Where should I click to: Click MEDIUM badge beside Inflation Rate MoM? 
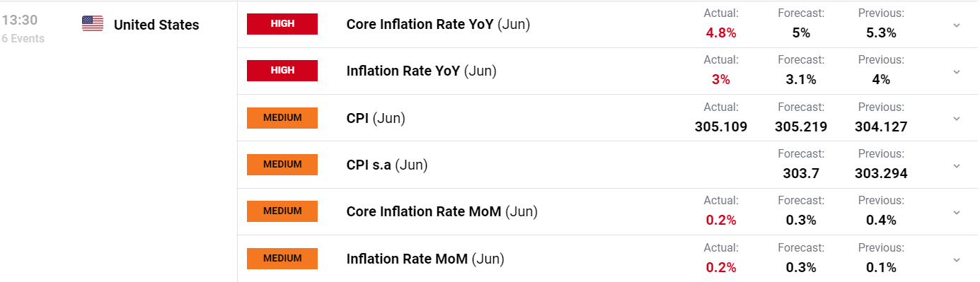click(x=282, y=259)
